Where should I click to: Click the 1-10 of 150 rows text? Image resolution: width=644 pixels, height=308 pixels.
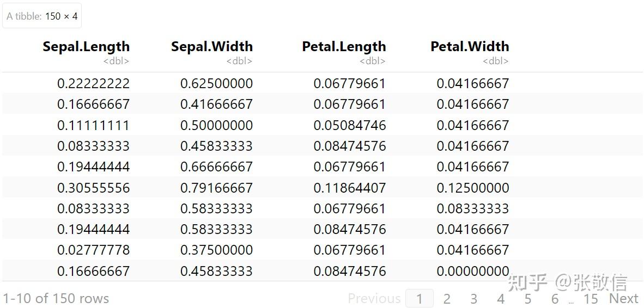coord(56,299)
